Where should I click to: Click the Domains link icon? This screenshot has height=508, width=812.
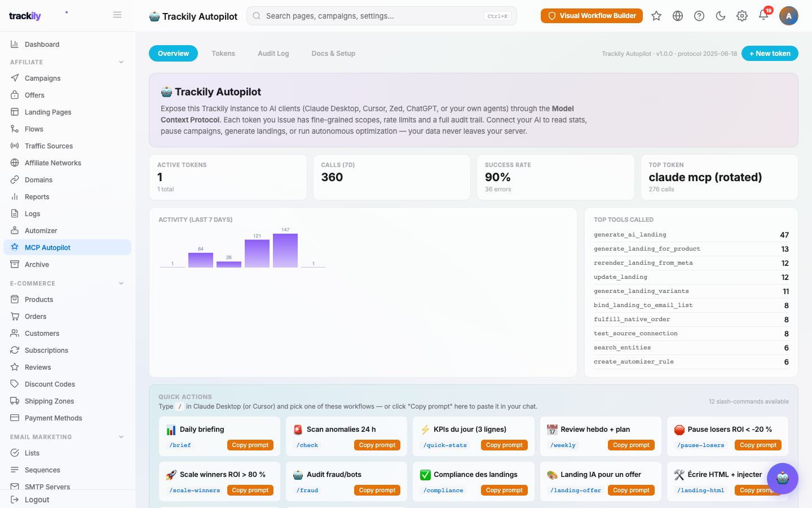[x=15, y=179]
